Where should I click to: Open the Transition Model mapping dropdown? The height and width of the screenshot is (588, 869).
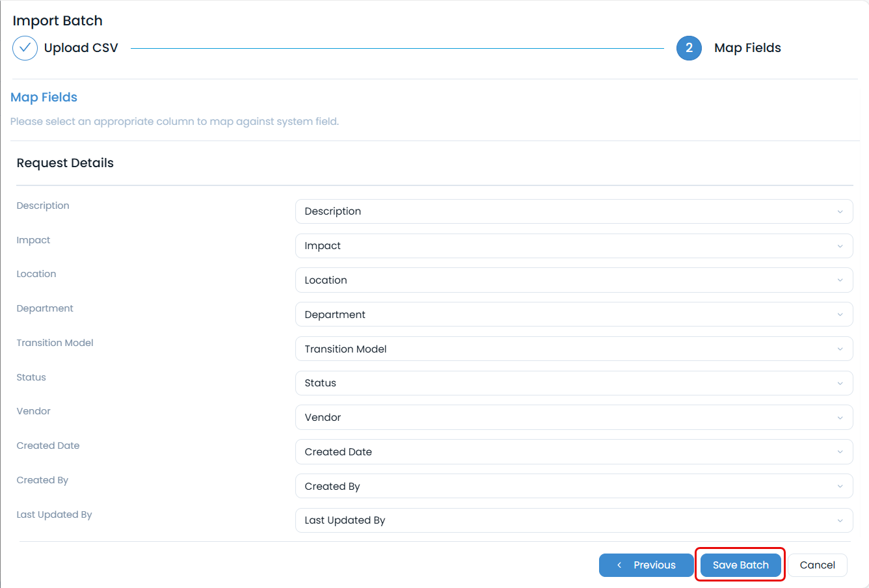[x=574, y=349]
